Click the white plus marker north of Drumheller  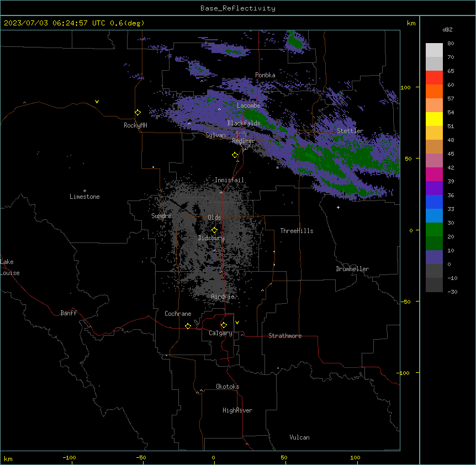338,207
